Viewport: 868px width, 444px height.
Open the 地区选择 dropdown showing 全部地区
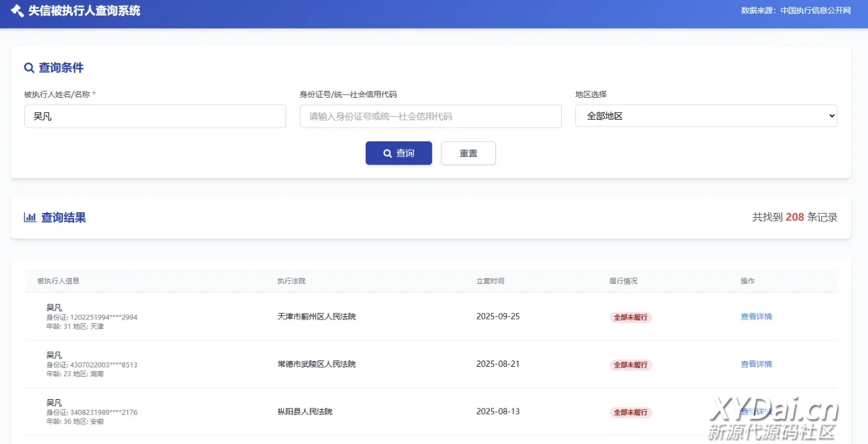tap(706, 116)
